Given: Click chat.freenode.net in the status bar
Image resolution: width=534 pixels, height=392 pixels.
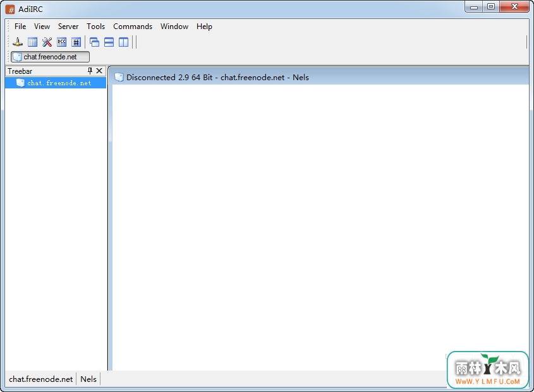Looking at the screenshot, I should click(41, 379).
